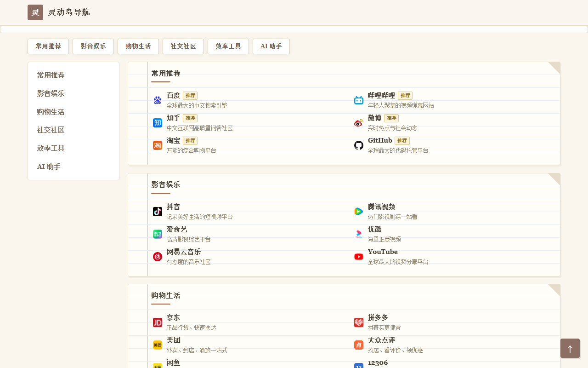Click the Dianping orange 点 icon
This screenshot has height=368, width=588.
click(359, 345)
